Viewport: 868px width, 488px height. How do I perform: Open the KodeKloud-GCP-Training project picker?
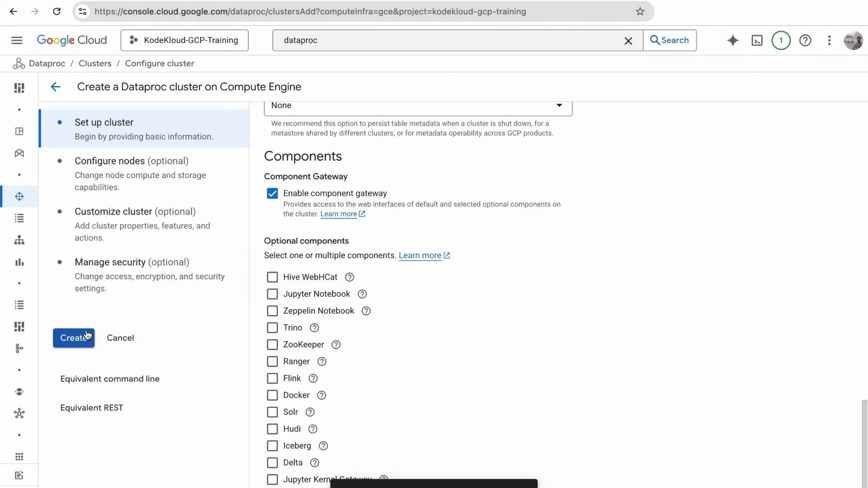tap(184, 40)
